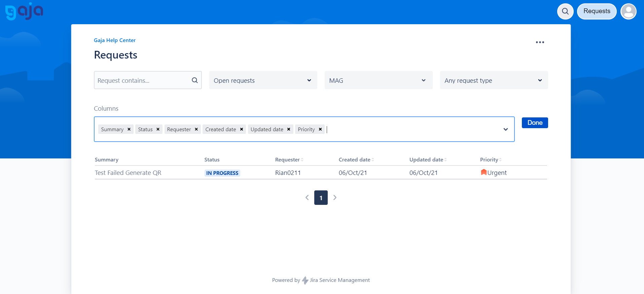The image size is (644, 294).
Task: Click the search icon in Request contains field
Action: [x=194, y=80]
